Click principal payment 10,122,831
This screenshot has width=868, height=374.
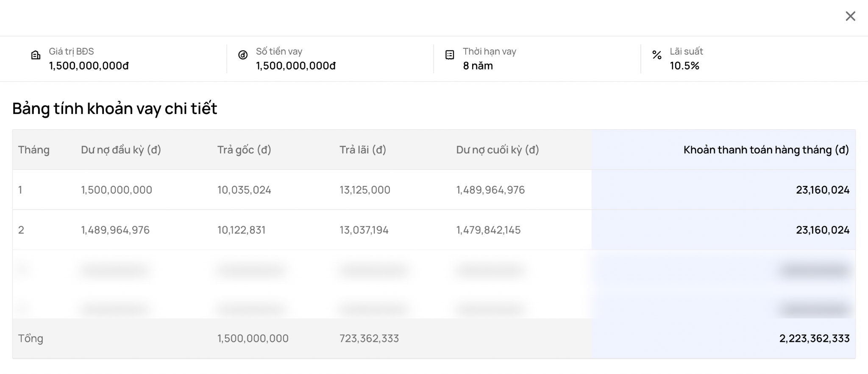tap(242, 230)
